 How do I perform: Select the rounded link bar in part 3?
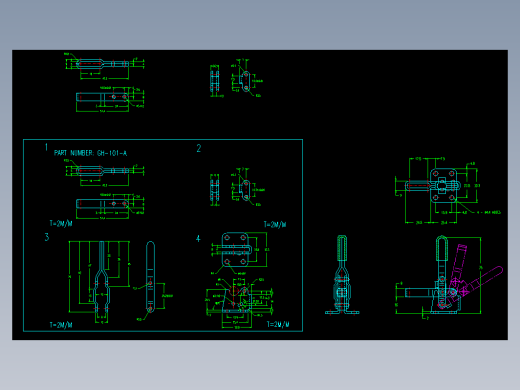[x=150, y=277]
